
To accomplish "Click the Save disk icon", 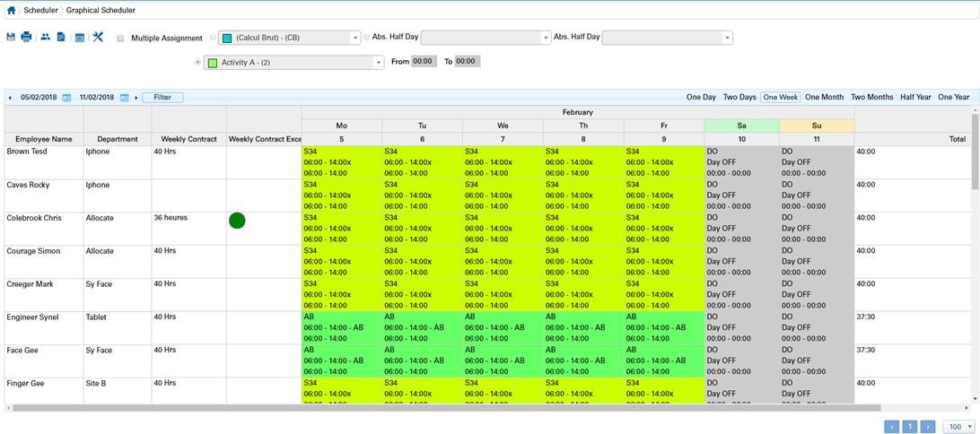I will coord(11,38).
